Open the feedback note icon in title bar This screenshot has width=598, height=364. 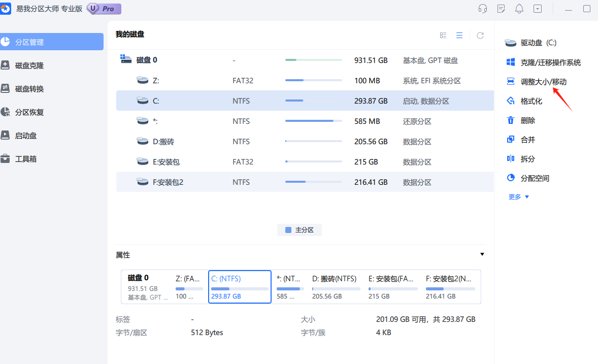pos(501,9)
